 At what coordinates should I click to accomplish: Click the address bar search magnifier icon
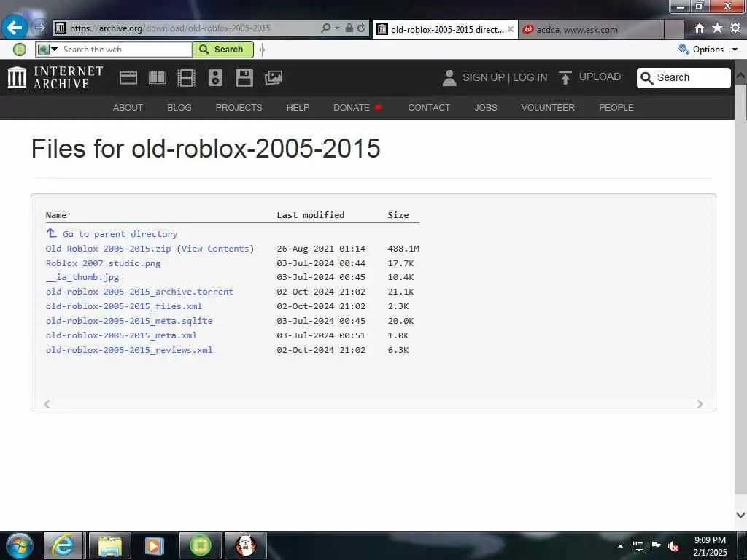click(326, 28)
